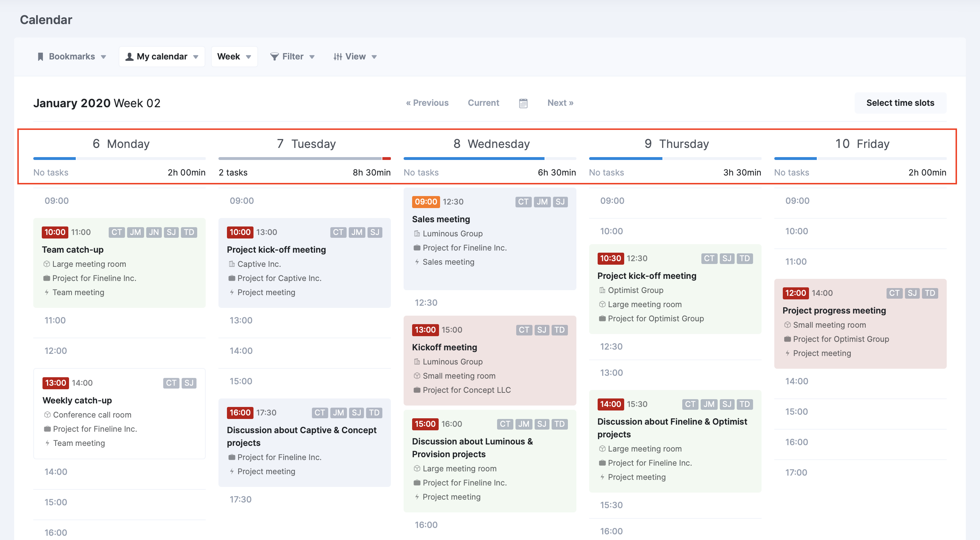This screenshot has height=540, width=980.
Task: Click the company icon beside Optimist Group
Action: point(602,290)
